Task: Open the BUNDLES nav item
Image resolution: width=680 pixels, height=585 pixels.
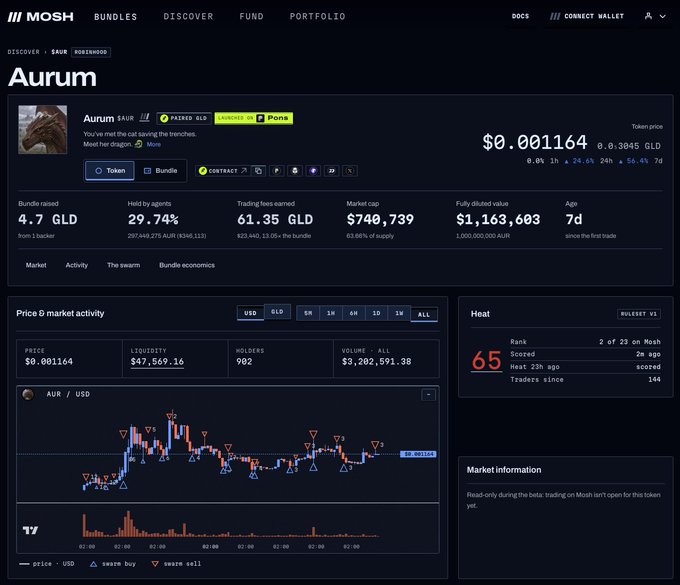Action: coord(115,16)
